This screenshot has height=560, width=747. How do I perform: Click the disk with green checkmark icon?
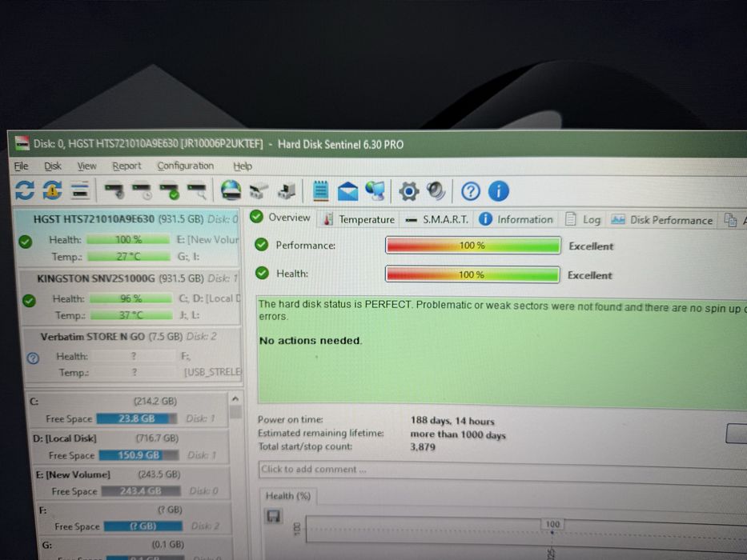169,191
